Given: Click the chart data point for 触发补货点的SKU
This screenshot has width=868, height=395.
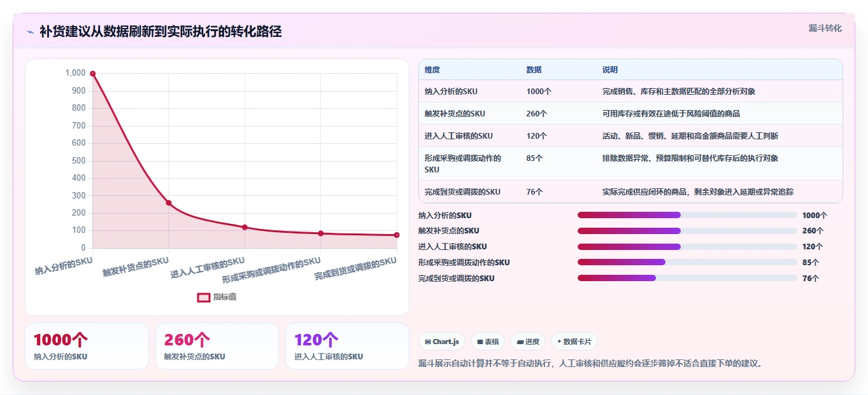Looking at the screenshot, I should click(x=169, y=203).
